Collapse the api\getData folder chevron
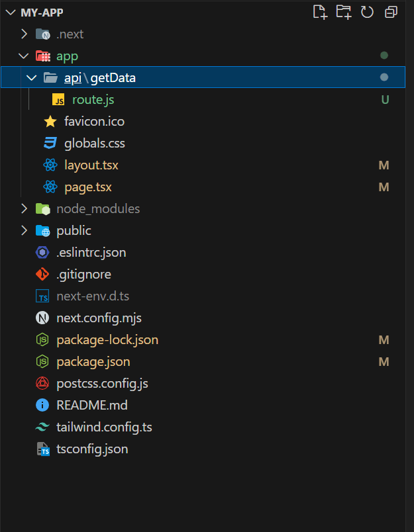Image resolution: width=414 pixels, height=532 pixels. (x=32, y=77)
